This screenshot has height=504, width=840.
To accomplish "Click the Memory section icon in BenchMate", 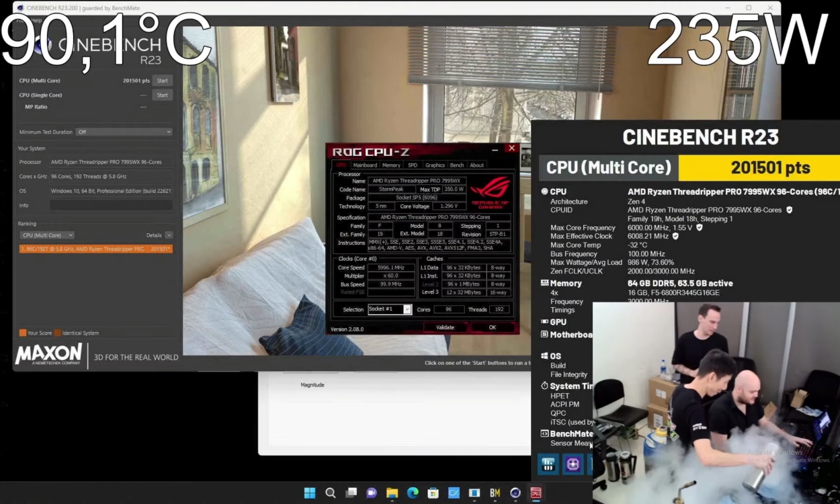I will click(x=545, y=284).
